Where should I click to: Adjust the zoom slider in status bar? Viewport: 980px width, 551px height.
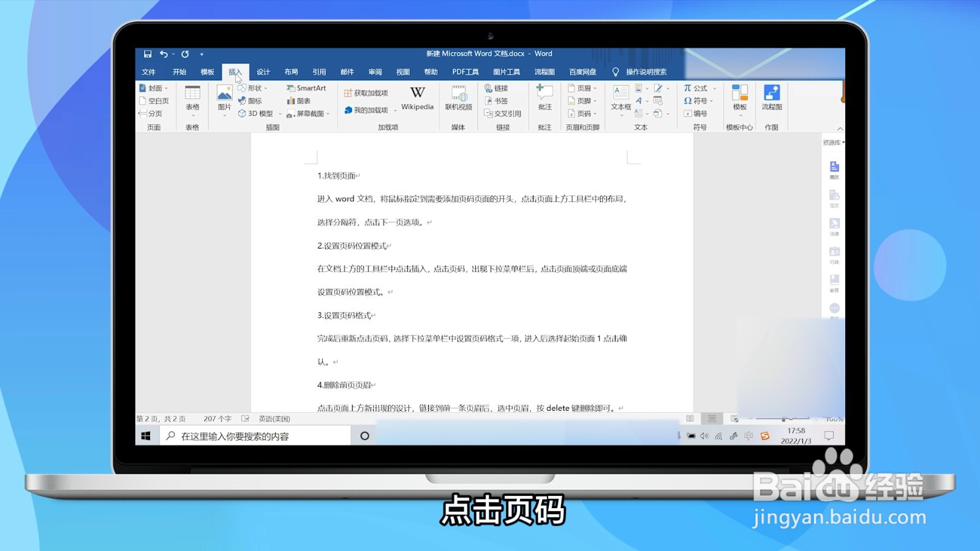(784, 419)
